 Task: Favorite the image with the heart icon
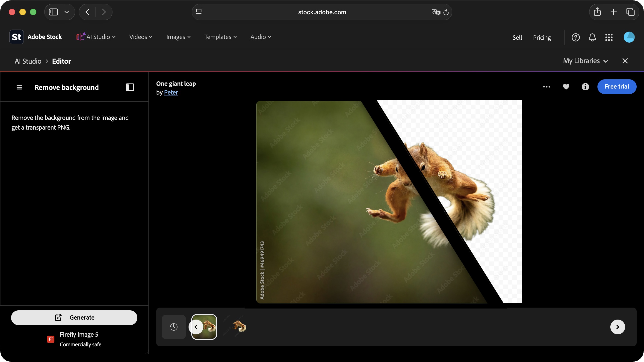click(x=566, y=87)
